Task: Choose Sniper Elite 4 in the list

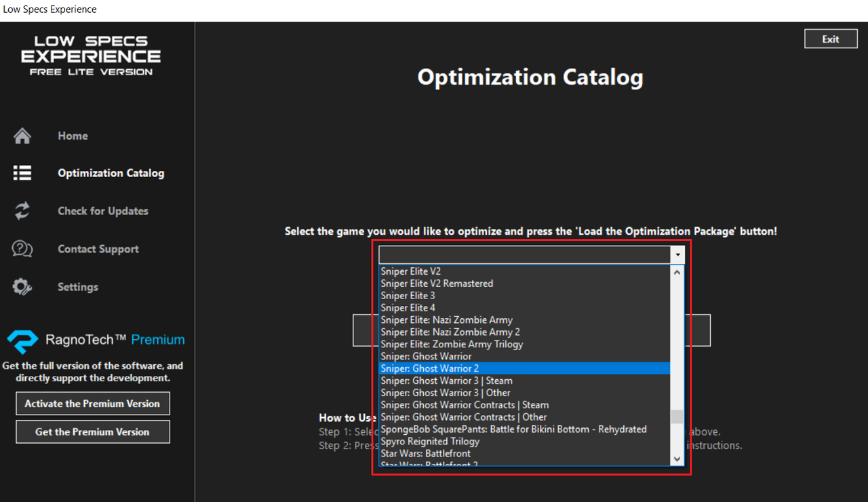Action: (x=408, y=308)
